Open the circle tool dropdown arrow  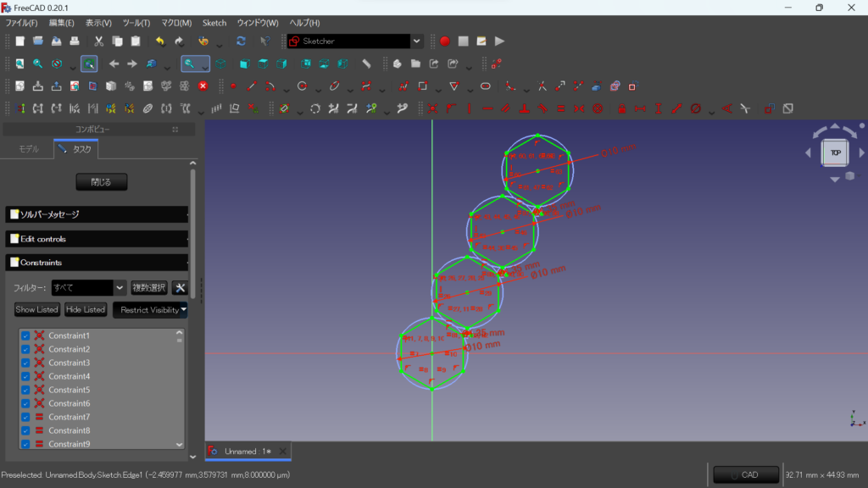tap(319, 88)
